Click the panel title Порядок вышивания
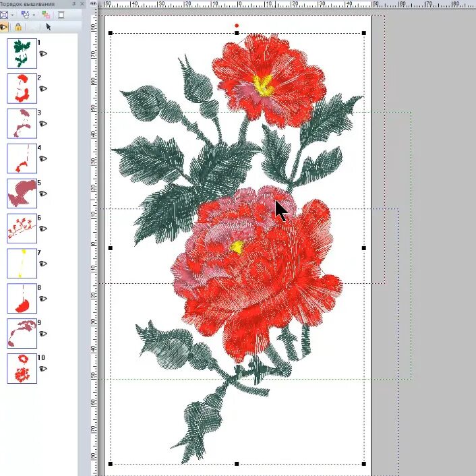The height and width of the screenshot is (476, 476). pyautogui.click(x=28, y=4)
